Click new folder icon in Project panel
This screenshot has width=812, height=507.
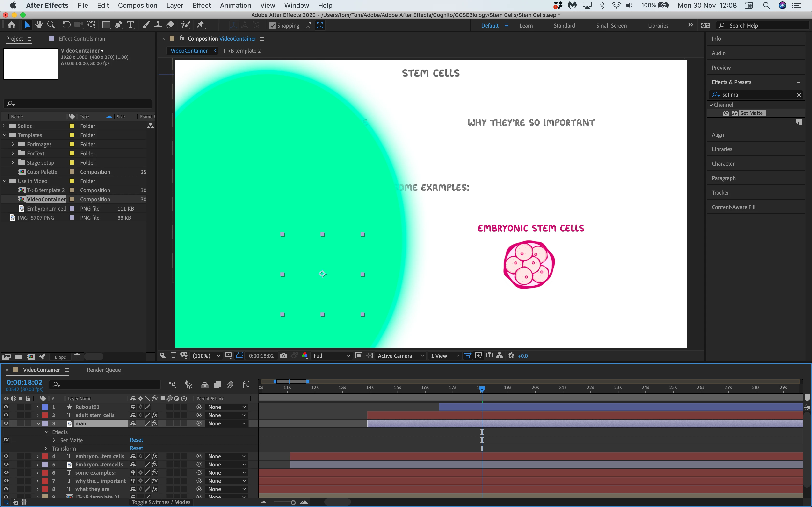(18, 357)
